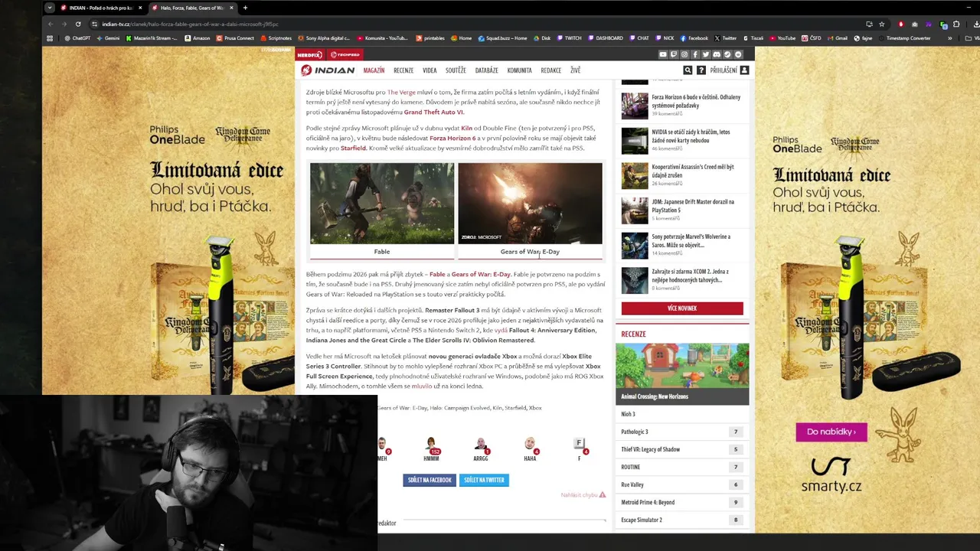Open the site's Discord social icon

pos(717,54)
